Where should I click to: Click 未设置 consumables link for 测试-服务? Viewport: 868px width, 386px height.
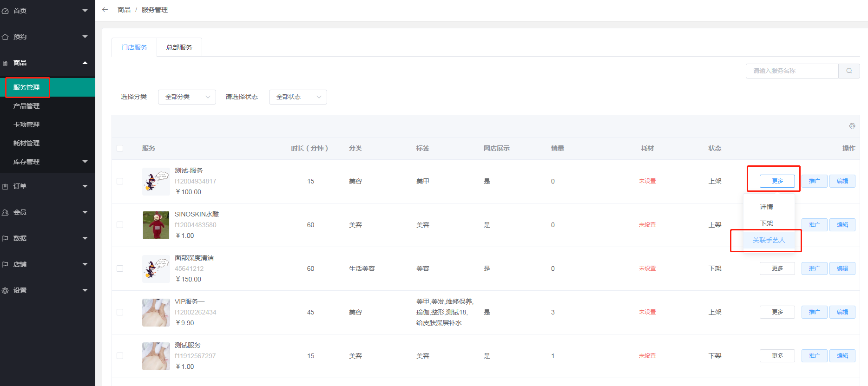click(647, 181)
